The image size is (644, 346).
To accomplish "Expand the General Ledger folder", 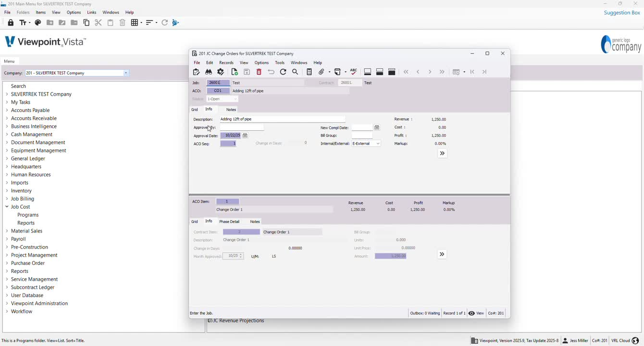I will click(7, 159).
